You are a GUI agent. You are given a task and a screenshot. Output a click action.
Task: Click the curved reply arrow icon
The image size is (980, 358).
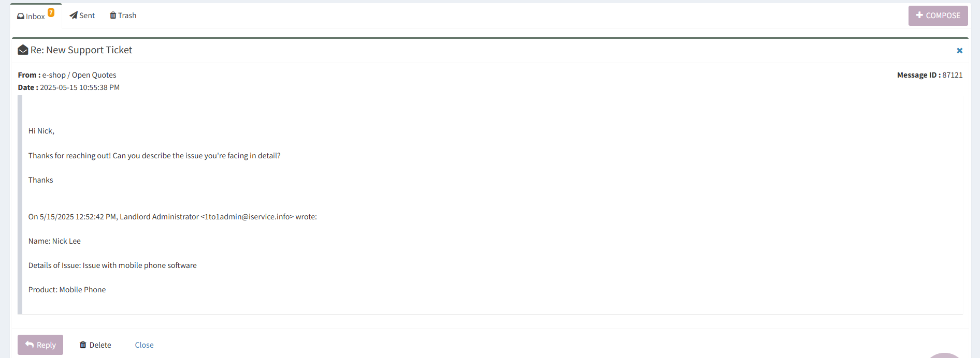coord(30,345)
